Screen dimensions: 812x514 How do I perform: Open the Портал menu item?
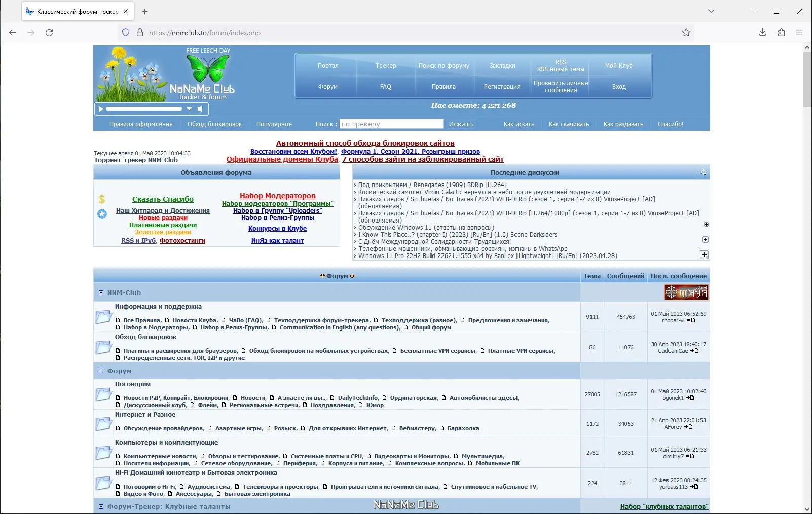(328, 66)
